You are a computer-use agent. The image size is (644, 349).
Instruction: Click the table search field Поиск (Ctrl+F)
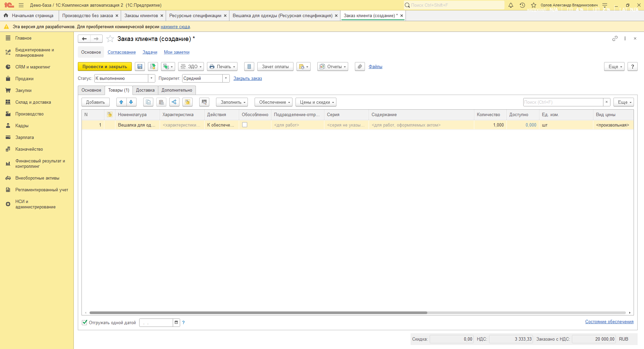tap(563, 102)
